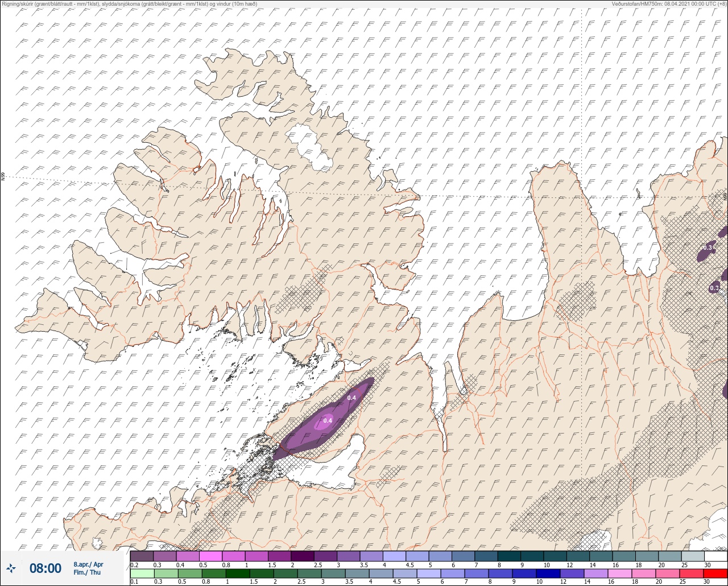Click the '8.apr./ Apr' date text
The image size is (728, 586).
(88, 564)
